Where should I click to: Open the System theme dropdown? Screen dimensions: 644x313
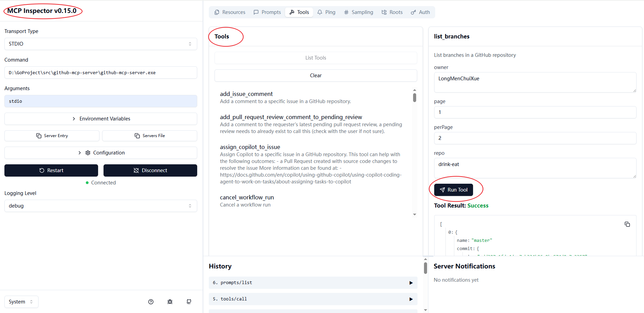(21, 302)
